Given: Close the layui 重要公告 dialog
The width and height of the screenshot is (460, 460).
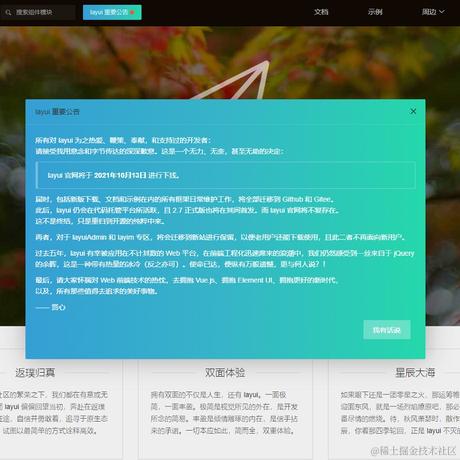Looking at the screenshot, I should pos(413,111).
